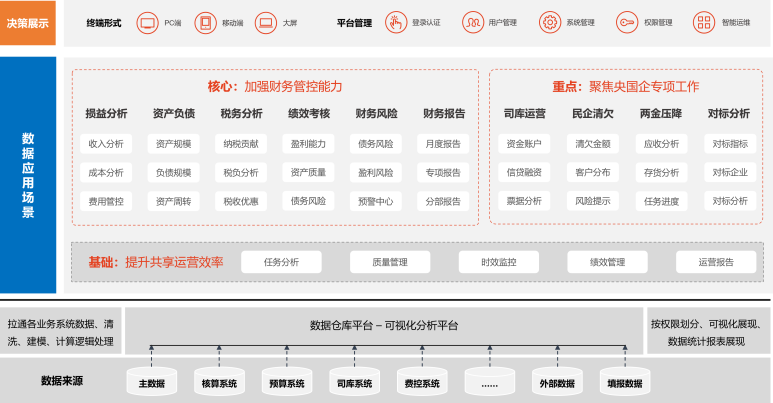The image size is (773, 403).
Task: Select the 权限管理 key icon
Action: click(627, 22)
